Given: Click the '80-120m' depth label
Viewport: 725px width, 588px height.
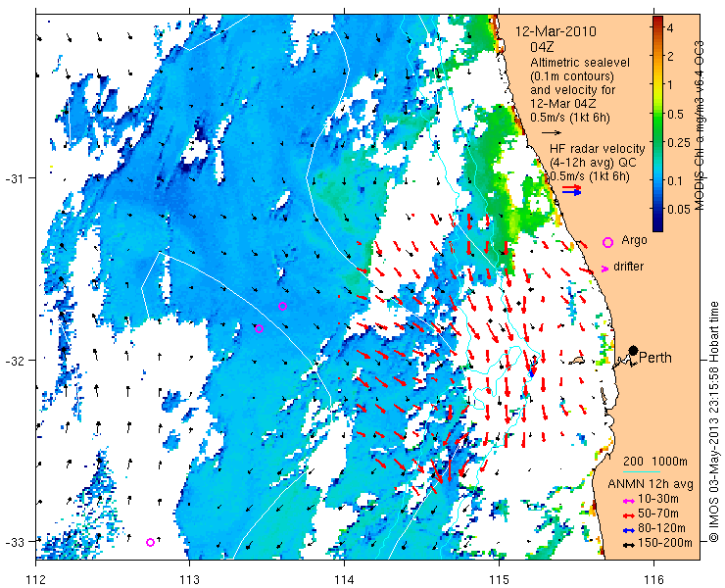Looking at the screenshot, I should pyautogui.click(x=661, y=528).
